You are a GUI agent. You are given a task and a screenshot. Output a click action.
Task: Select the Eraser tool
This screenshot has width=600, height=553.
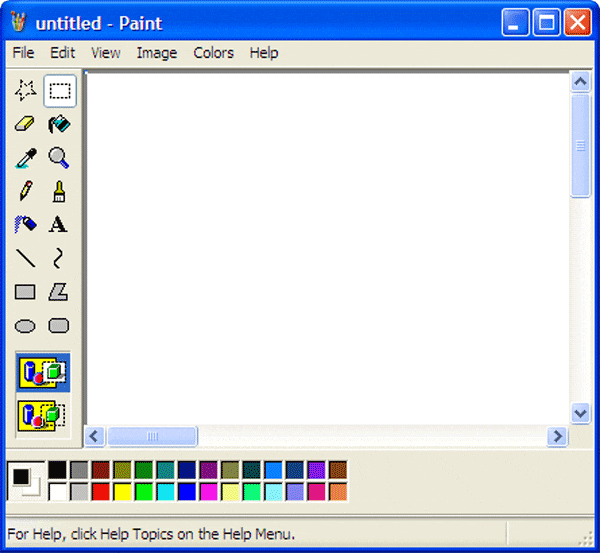(26, 125)
